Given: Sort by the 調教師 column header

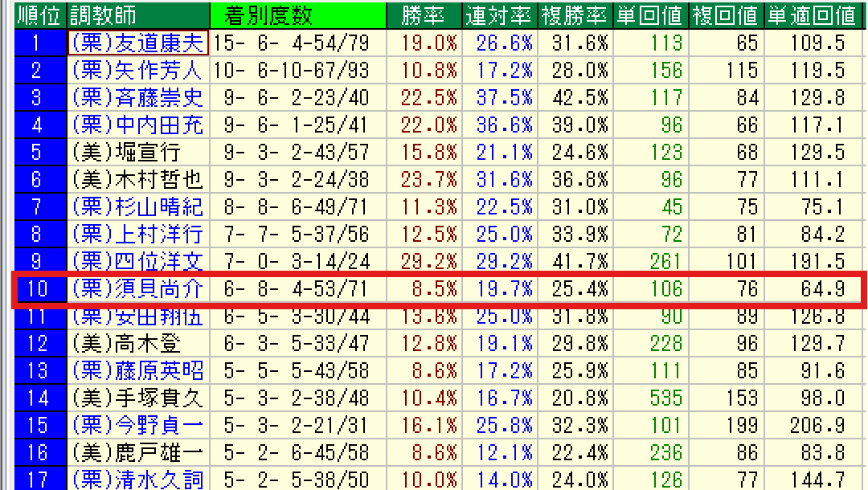Looking at the screenshot, I should (x=104, y=15).
